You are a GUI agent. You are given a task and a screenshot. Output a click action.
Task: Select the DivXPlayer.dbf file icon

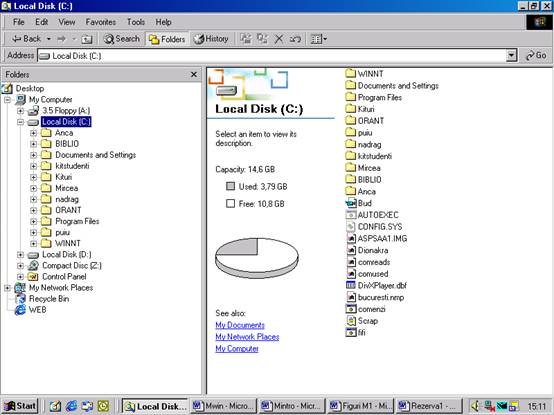[x=351, y=285]
